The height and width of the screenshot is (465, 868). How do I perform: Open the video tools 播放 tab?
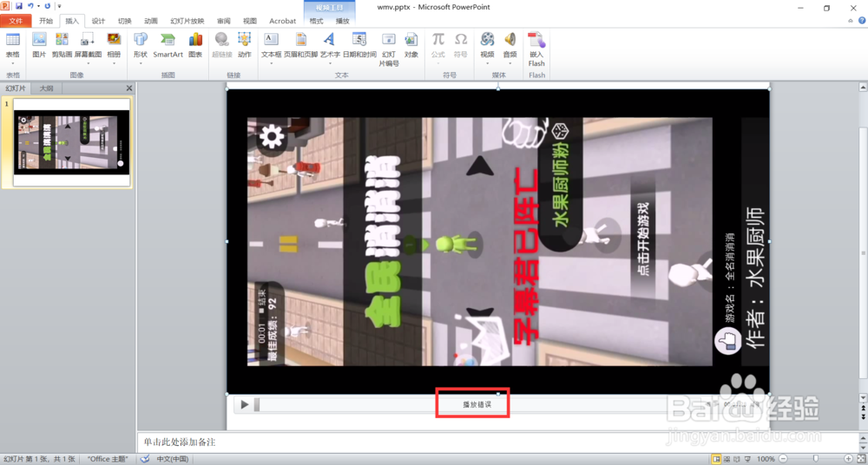(343, 21)
